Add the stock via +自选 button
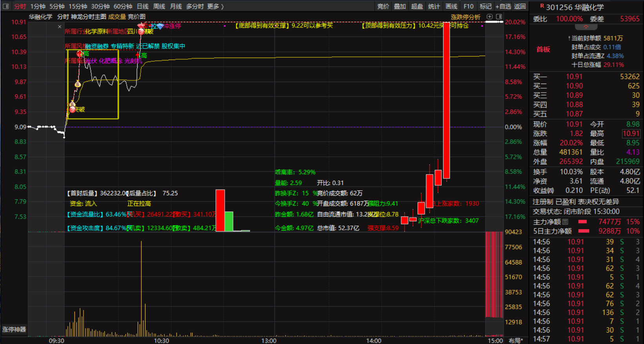Viewport: 644px width, 344px height. point(503,6)
